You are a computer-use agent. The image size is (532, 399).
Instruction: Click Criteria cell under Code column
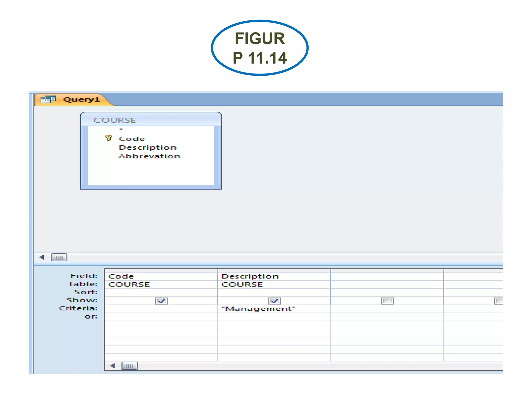coord(161,309)
